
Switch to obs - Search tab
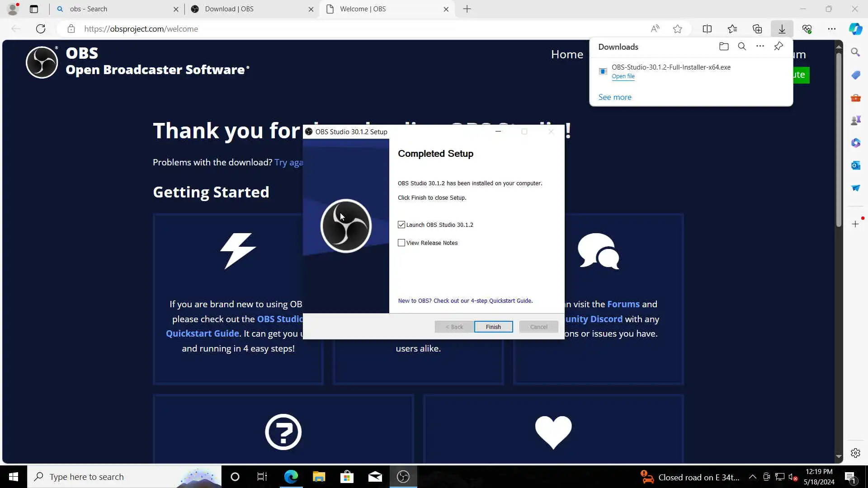coord(113,9)
